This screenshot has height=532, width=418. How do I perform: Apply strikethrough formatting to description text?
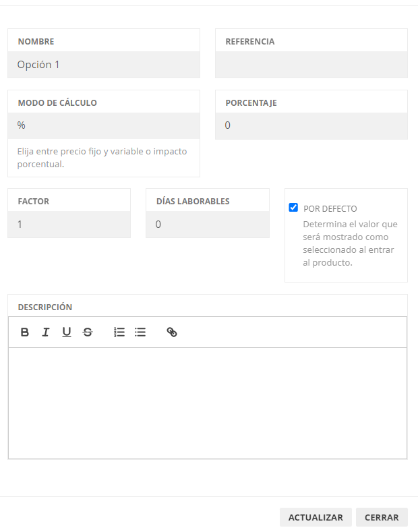point(88,332)
